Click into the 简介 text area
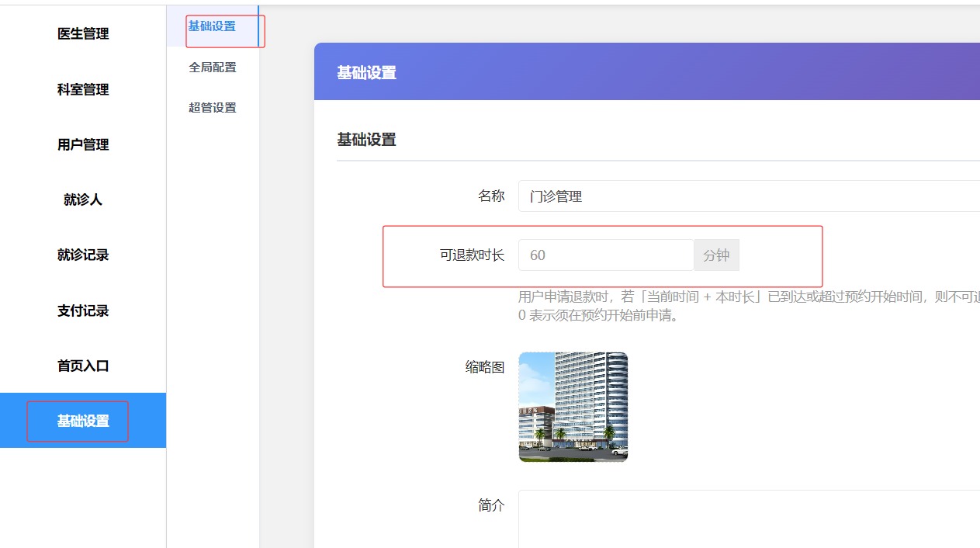Image resolution: width=980 pixels, height=548 pixels. [749, 519]
